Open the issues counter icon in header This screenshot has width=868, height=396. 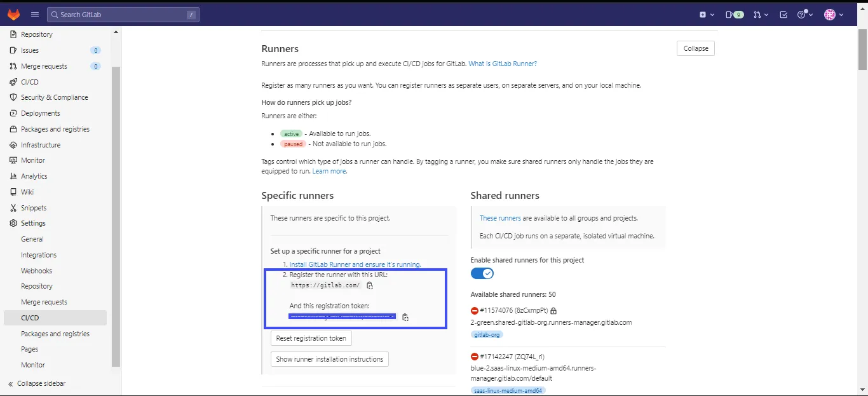(x=735, y=15)
